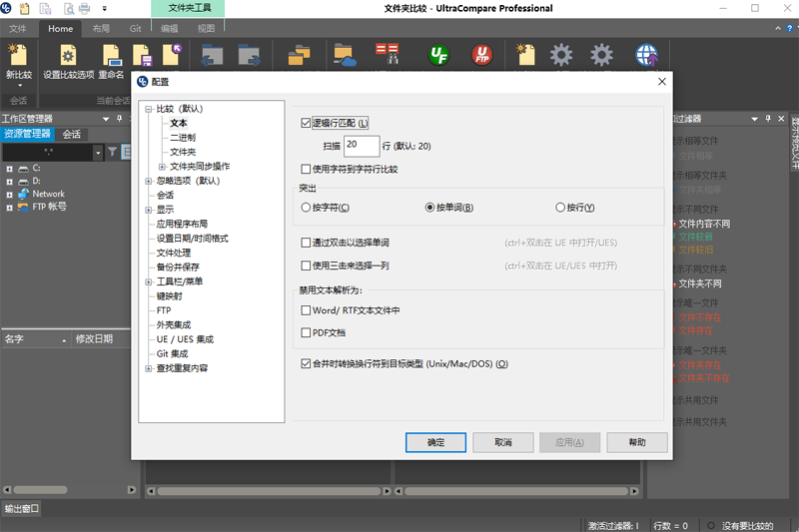Switch to the Home ribbon tab

(60, 29)
